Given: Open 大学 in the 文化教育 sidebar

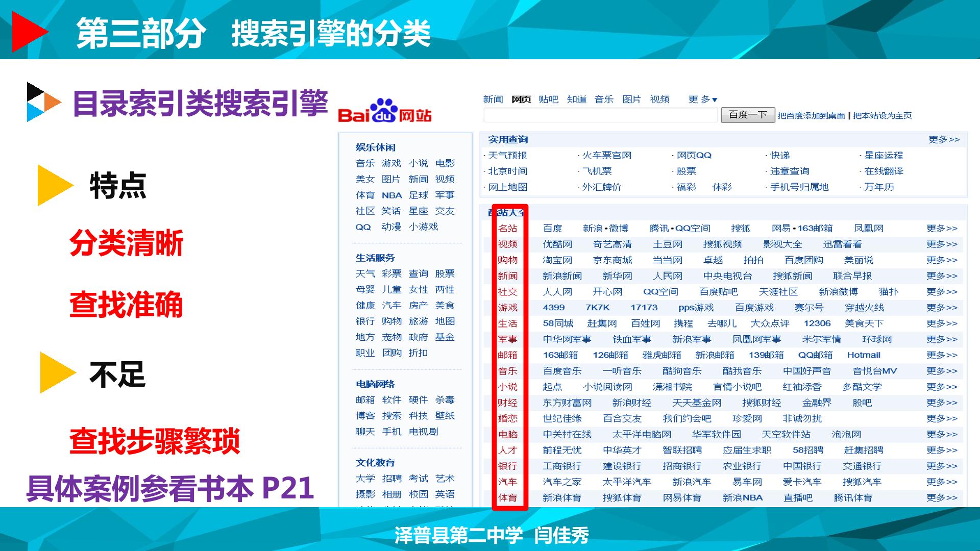Looking at the screenshot, I should pyautogui.click(x=365, y=479).
